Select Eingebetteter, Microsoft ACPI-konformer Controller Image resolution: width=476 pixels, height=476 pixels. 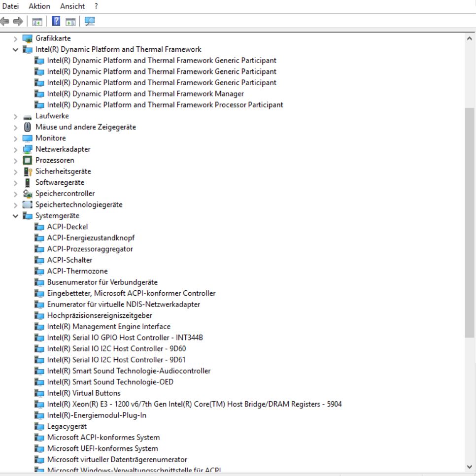(x=131, y=293)
